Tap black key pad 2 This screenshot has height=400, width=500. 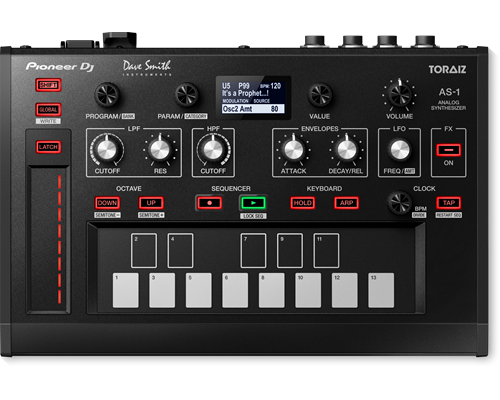144,251
